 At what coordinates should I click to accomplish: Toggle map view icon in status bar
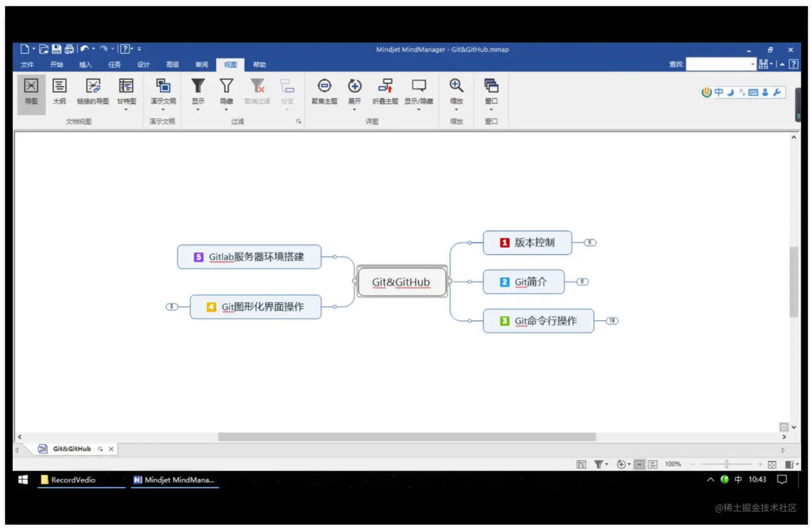point(639,465)
